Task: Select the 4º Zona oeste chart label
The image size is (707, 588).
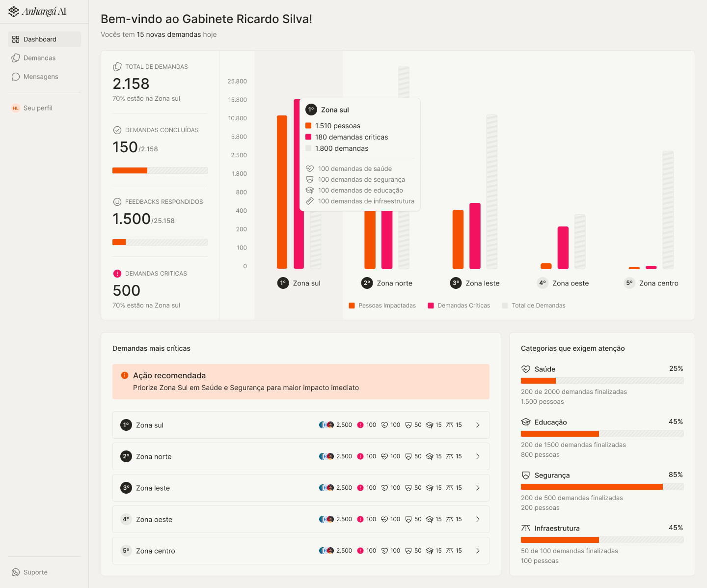Action: [563, 283]
